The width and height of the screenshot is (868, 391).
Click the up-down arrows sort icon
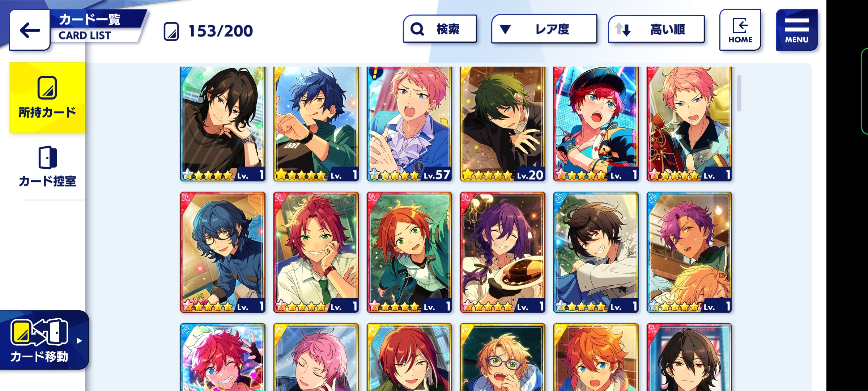623,29
